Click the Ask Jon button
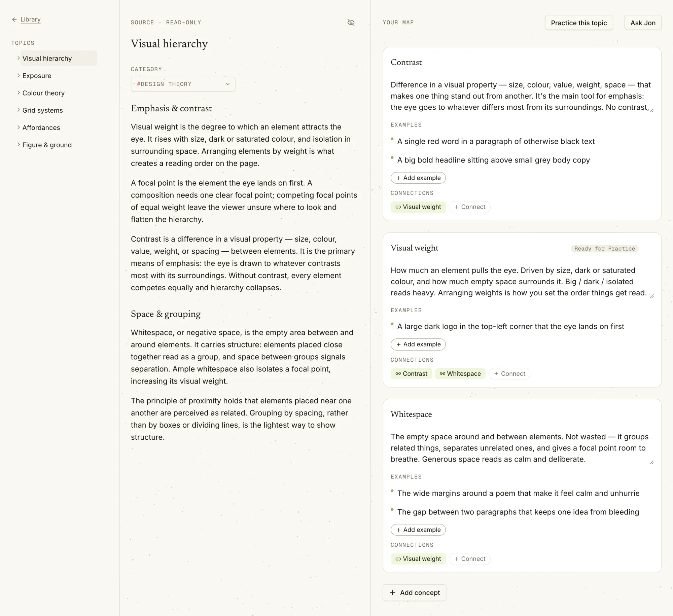This screenshot has width=673, height=616. (643, 23)
